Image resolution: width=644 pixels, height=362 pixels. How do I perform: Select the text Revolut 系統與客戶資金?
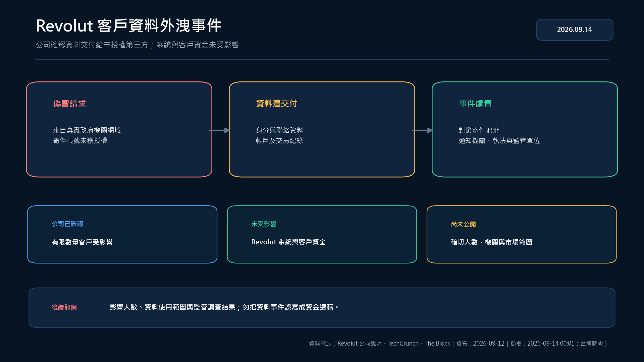pos(288,242)
